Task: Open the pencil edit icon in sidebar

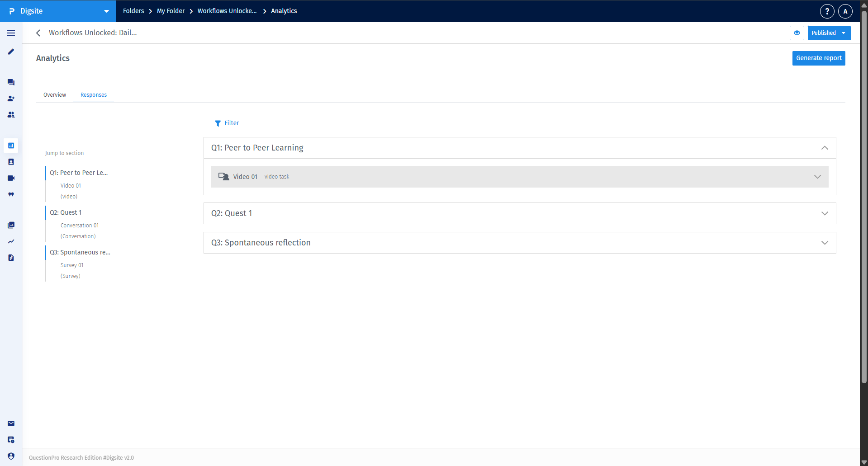Action: click(x=11, y=52)
